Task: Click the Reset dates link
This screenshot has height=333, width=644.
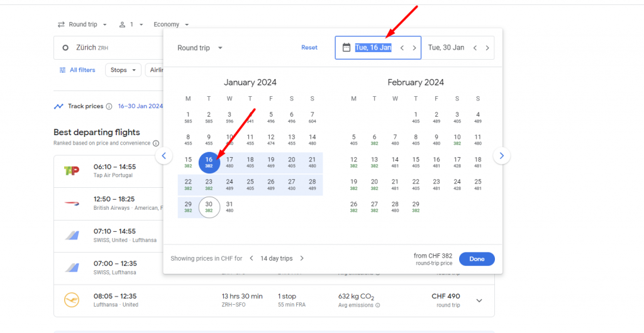Action: click(309, 48)
